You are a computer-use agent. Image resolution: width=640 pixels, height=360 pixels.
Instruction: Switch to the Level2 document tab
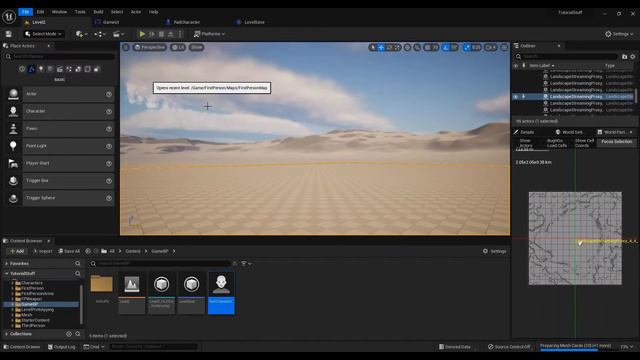[56, 22]
